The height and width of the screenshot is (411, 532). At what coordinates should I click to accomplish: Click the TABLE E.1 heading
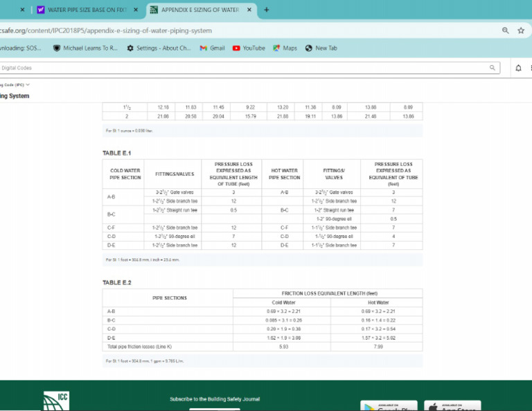tap(116, 153)
